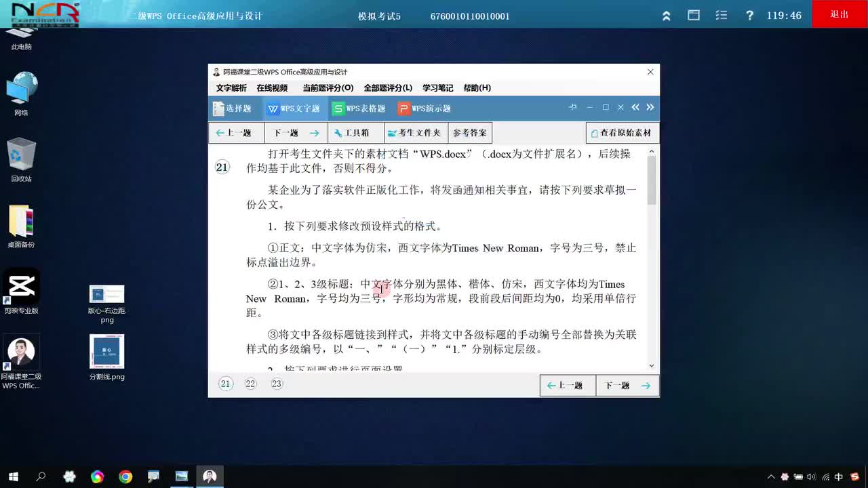Click battery tray icon
The image size is (868, 488).
[x=798, y=476]
